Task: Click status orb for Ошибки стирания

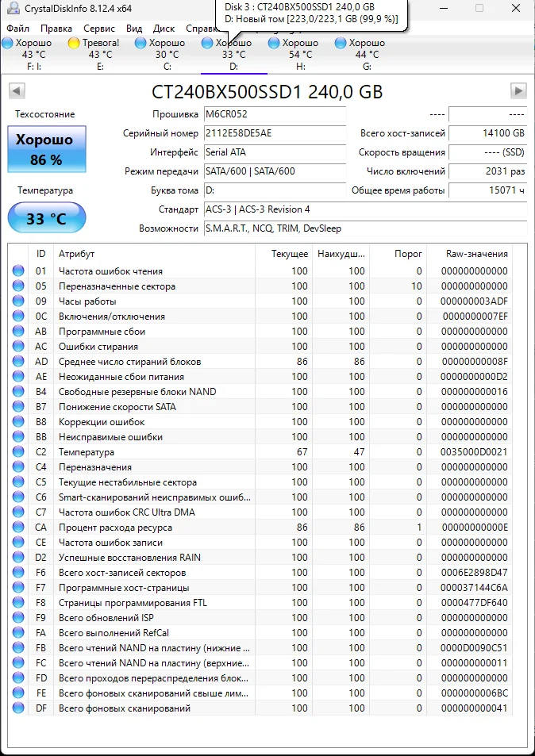Action: pos(18,346)
